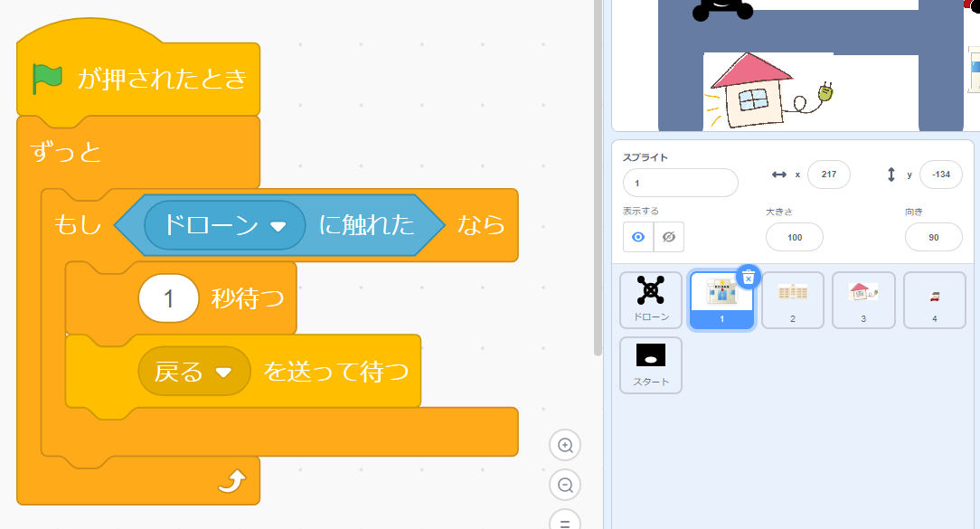Hide the sprite using crossed-eye icon
This screenshot has height=529, width=980.
tap(669, 237)
